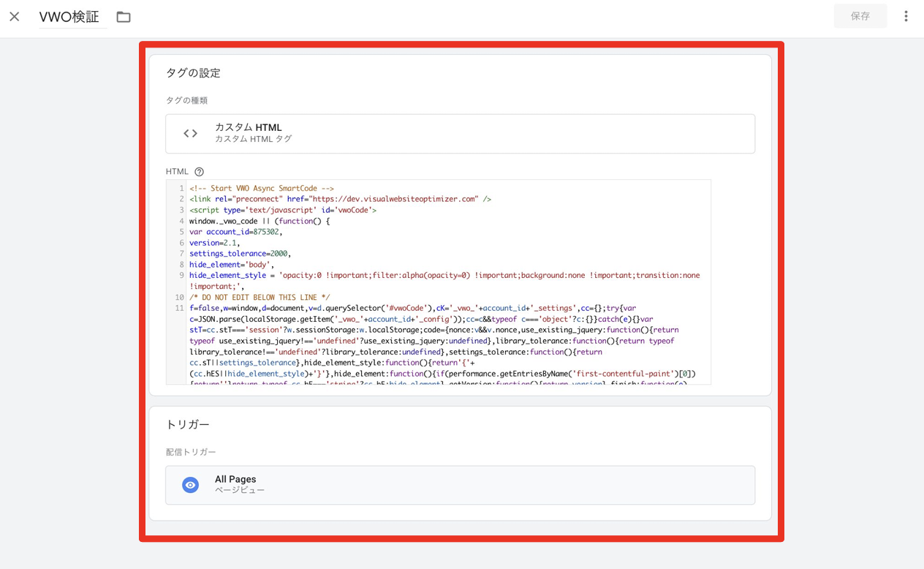This screenshot has height=569, width=924.
Task: Click line number 11 in the gutter
Action: point(179,308)
